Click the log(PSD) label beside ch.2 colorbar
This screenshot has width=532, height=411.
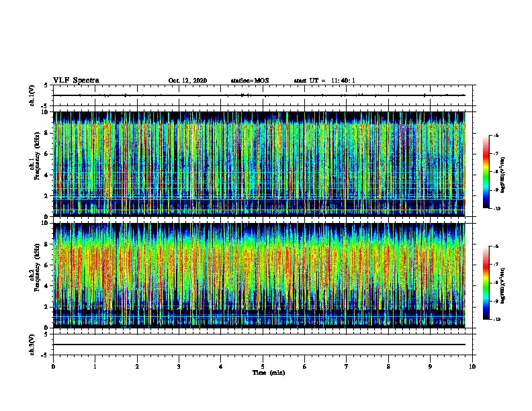coord(503,285)
